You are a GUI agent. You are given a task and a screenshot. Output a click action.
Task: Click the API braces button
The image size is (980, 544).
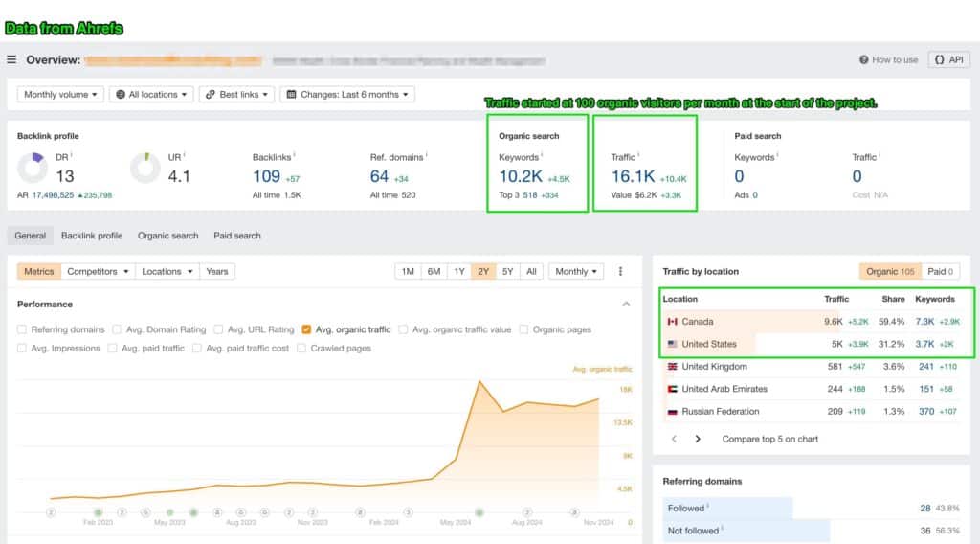[948, 59]
